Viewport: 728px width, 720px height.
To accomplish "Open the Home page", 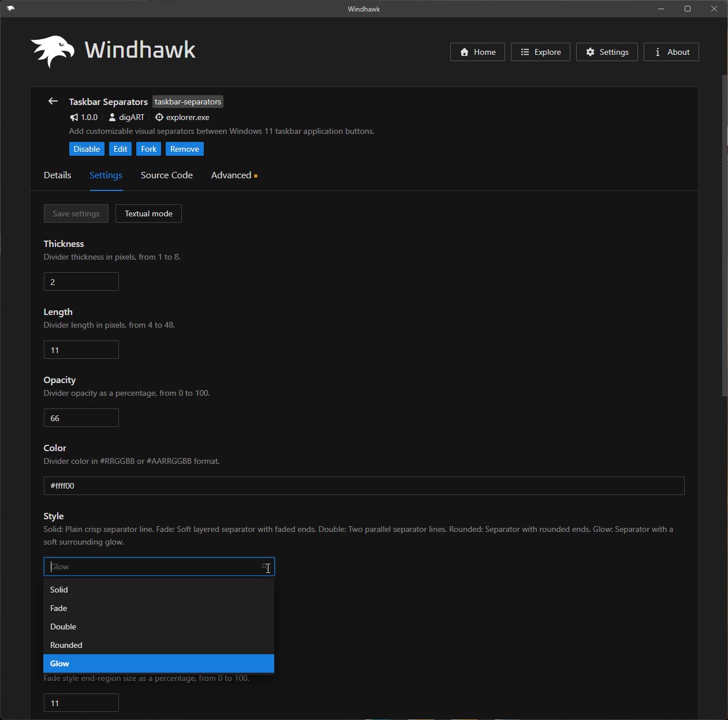I will point(477,52).
